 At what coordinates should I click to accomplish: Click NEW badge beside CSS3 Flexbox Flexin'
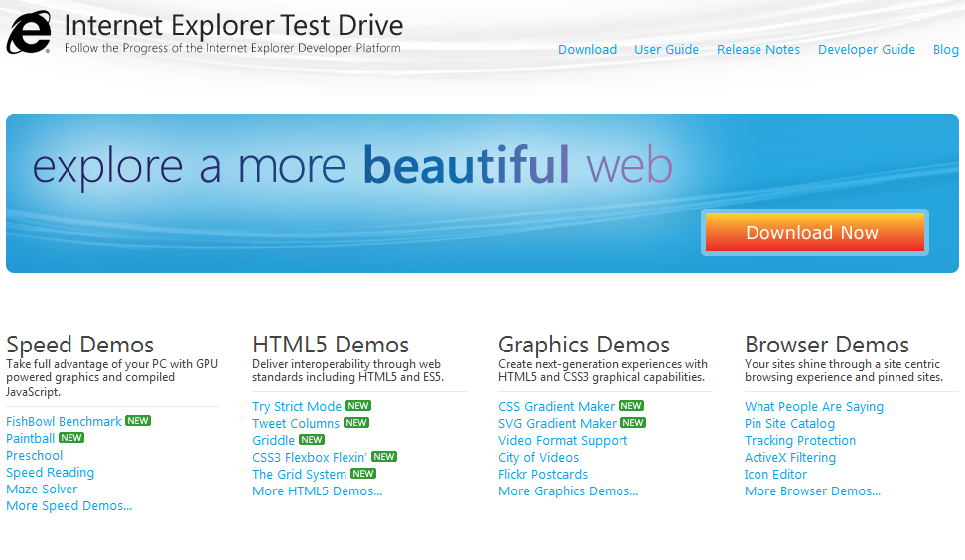tap(384, 456)
